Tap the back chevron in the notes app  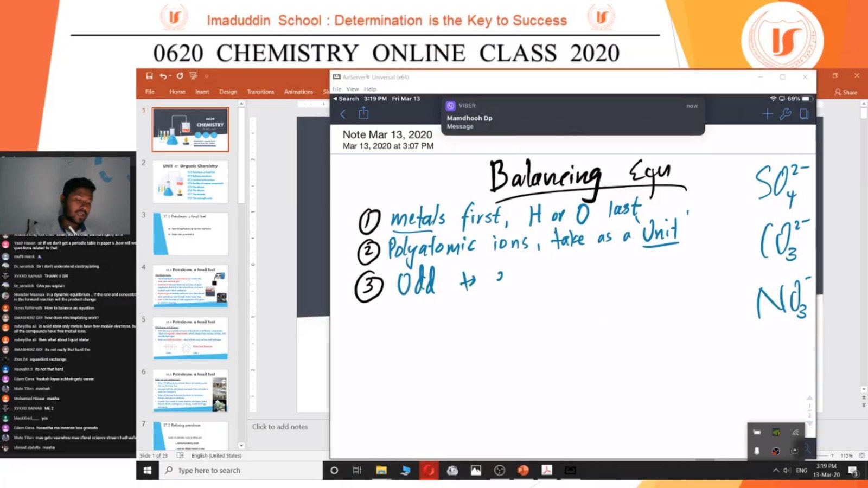(x=343, y=114)
